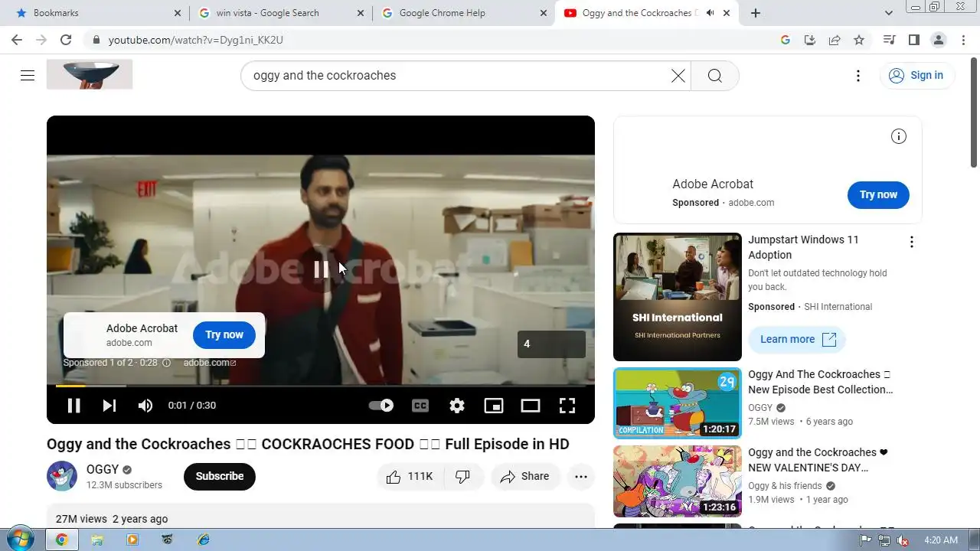Bookmark this page star icon
The height and width of the screenshot is (551, 980).
pos(859,40)
